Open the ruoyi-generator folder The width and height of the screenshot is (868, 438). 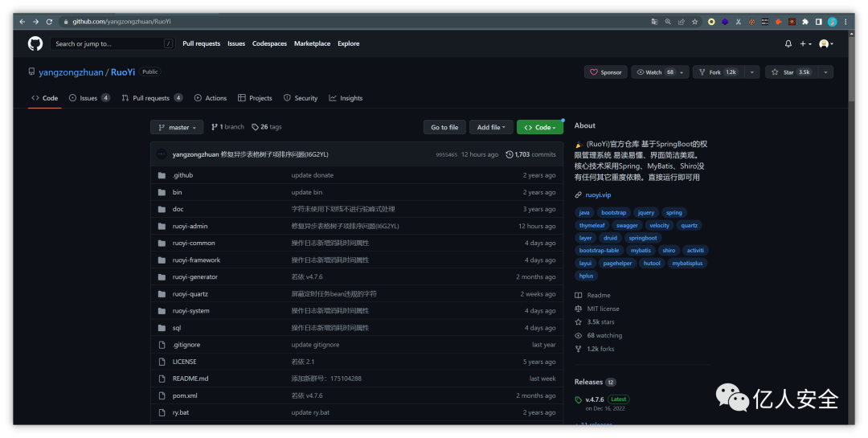click(194, 277)
